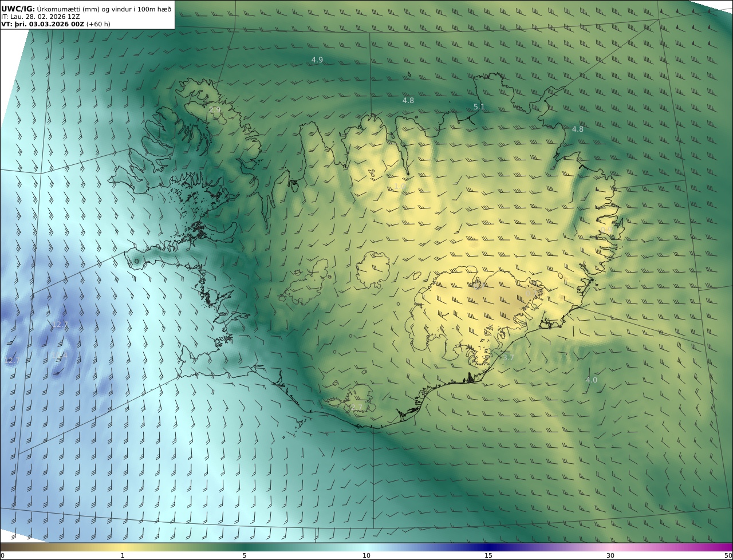Click the initial time line 'IT: Lau. 28. 02. 2026 12Z'
Viewport: 733px width, 560px height.
pos(41,17)
